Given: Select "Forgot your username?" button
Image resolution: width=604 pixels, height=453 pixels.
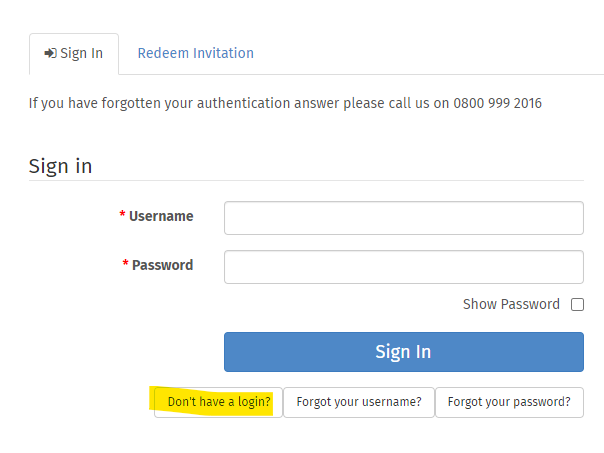Looking at the screenshot, I should click(x=359, y=403).
